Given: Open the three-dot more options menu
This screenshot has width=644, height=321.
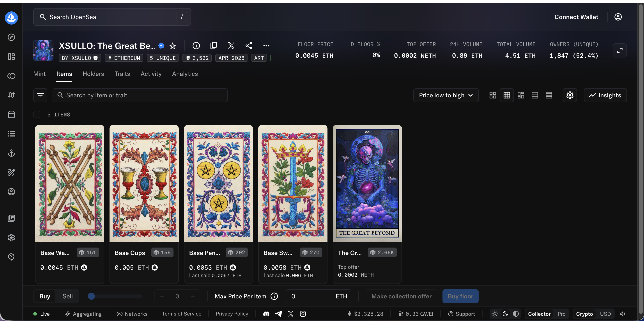Looking at the screenshot, I should pyautogui.click(x=266, y=46).
